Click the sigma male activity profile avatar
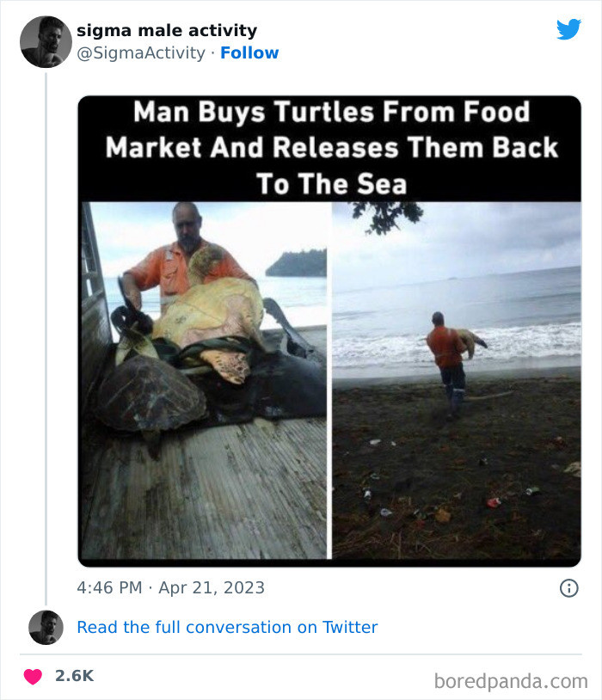 pyautogui.click(x=44, y=40)
